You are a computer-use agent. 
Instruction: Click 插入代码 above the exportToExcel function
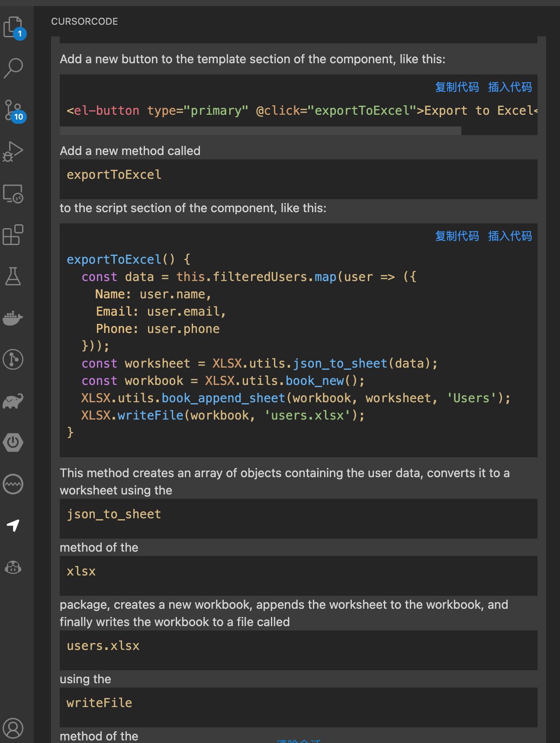point(510,236)
